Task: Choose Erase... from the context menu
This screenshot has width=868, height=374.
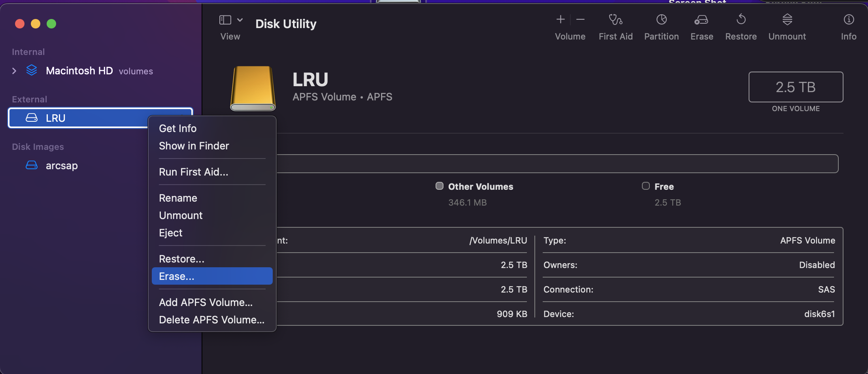Action: 212,276
